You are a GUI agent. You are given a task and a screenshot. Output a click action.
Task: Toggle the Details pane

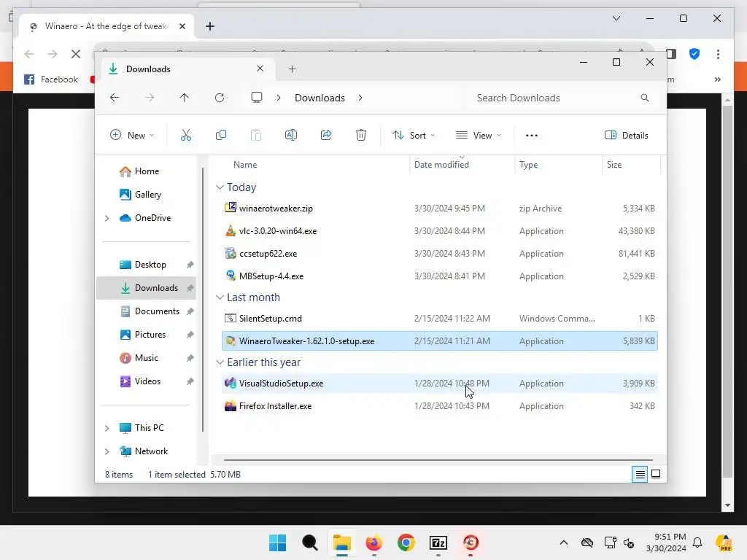pos(626,135)
